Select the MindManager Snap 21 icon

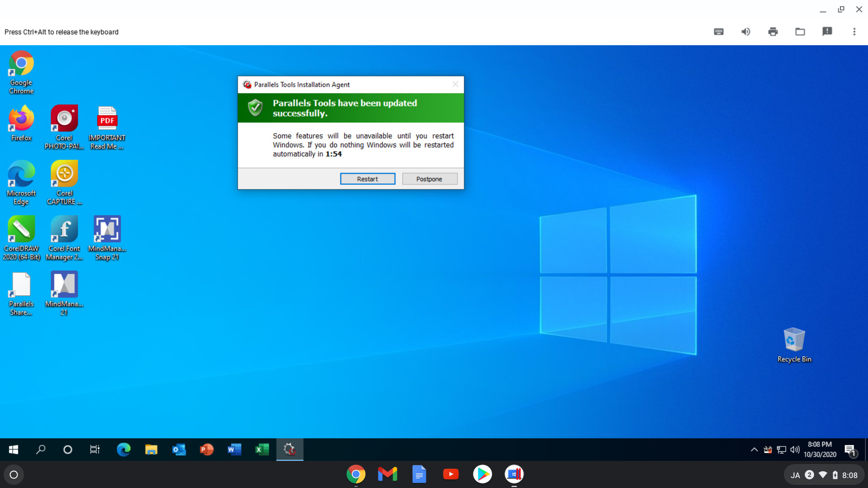coord(107,238)
